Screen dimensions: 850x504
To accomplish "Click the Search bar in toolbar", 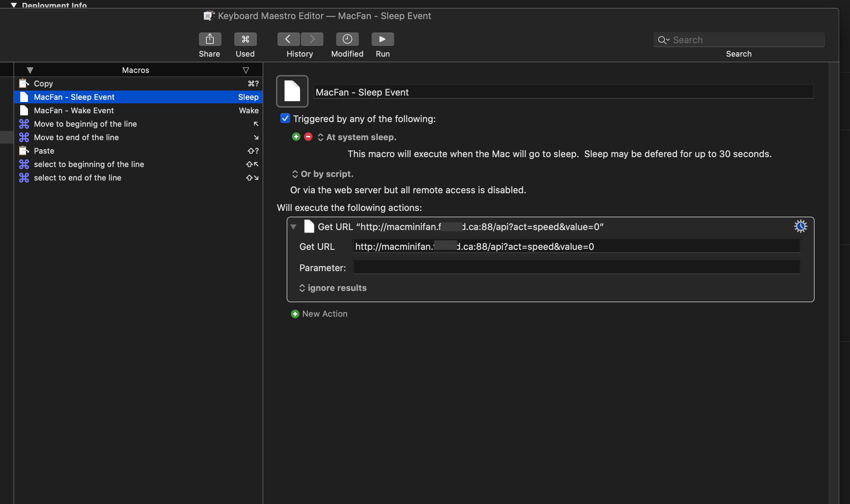I will point(739,40).
